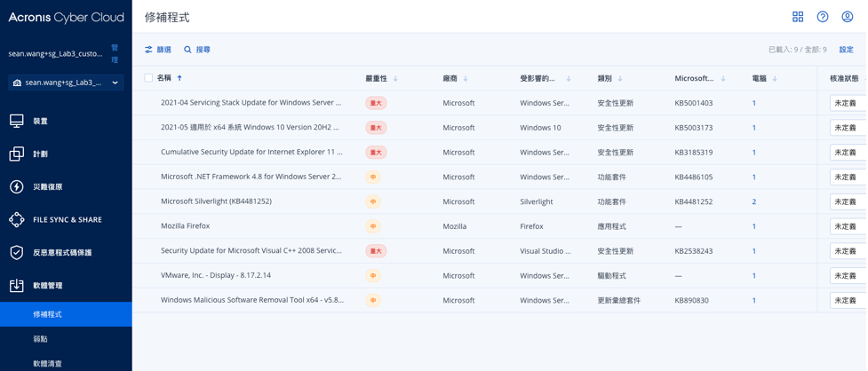Select 2021-04 Servicing Stack Update row
Viewport: 868px width, 371px height.
[252, 103]
